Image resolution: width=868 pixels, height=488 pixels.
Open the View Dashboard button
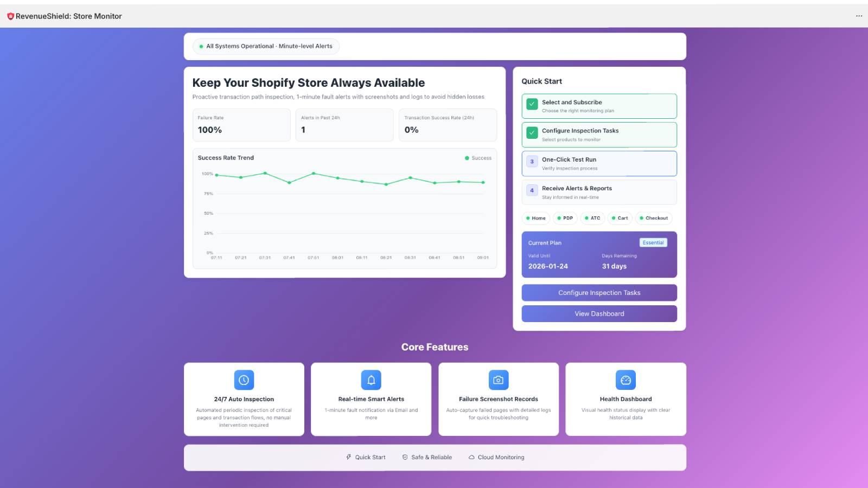tap(599, 314)
